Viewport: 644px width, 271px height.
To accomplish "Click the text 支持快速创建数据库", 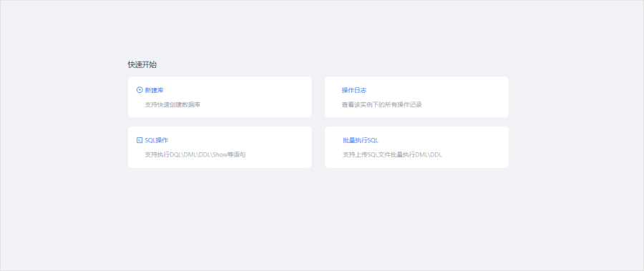I will [x=172, y=104].
